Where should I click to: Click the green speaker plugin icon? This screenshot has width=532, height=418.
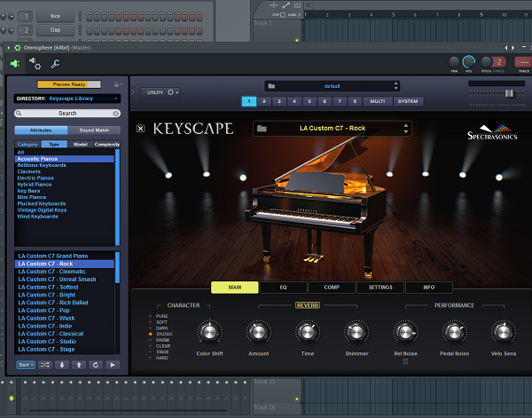[x=14, y=64]
